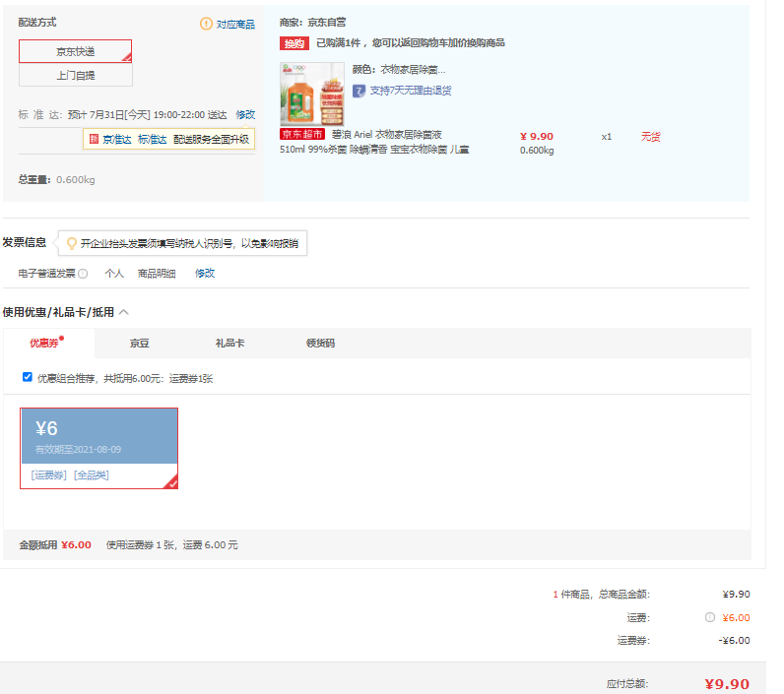Click the red delivery-upgrade badge icon
The height and width of the screenshot is (694, 784).
pos(94,139)
